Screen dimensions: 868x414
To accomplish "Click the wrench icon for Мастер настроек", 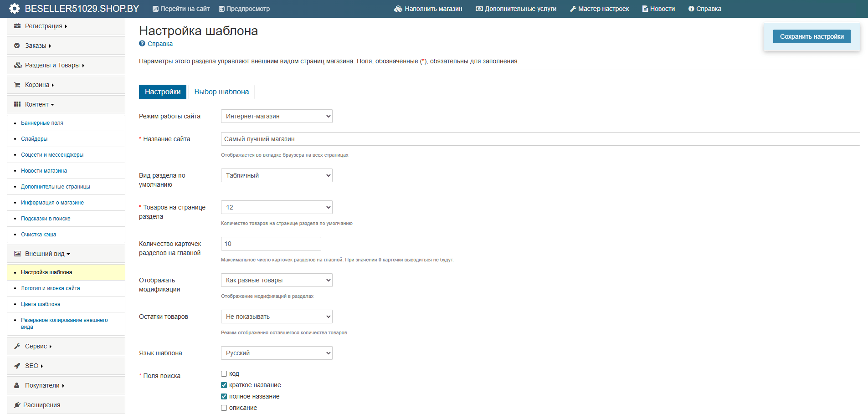I will click(573, 9).
